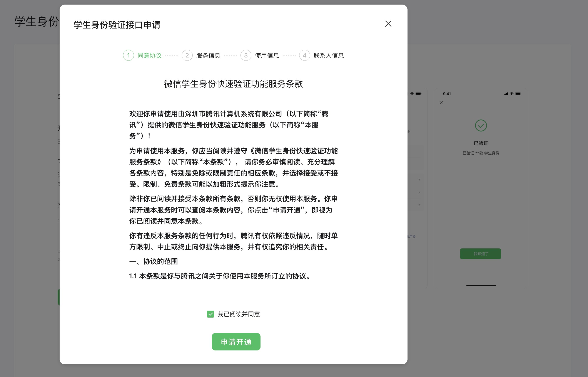Expand the third chevron row in phone preview

(x=419, y=205)
